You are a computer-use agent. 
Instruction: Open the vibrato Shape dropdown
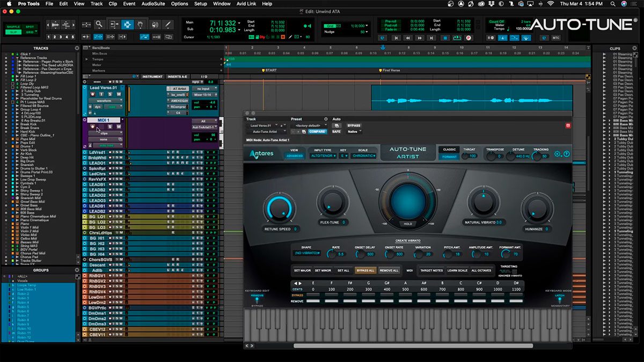306,253
